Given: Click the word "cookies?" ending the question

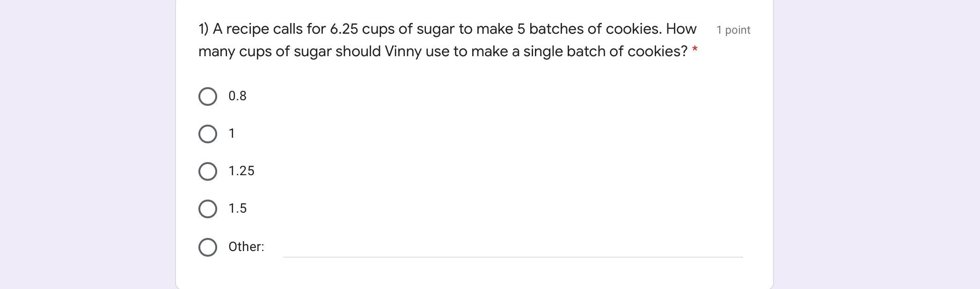Looking at the screenshot, I should (658, 52).
